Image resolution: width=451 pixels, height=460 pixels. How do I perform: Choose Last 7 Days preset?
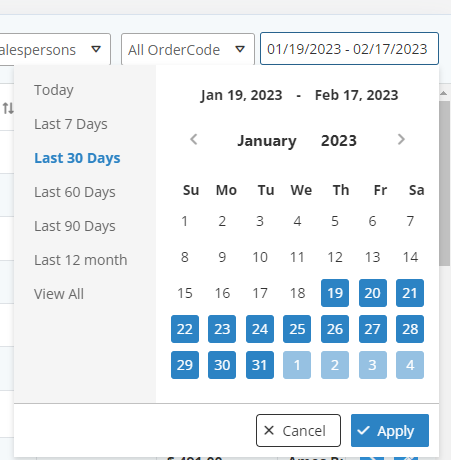click(71, 124)
